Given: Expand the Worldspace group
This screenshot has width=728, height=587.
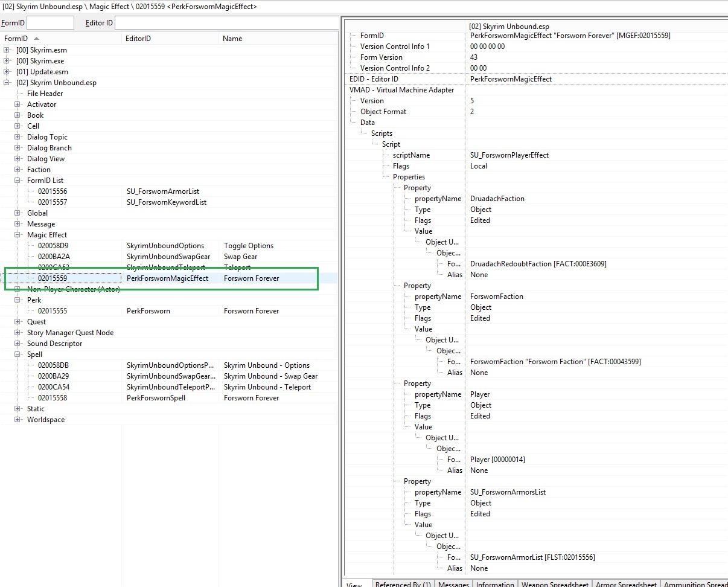Looking at the screenshot, I should (x=18, y=420).
